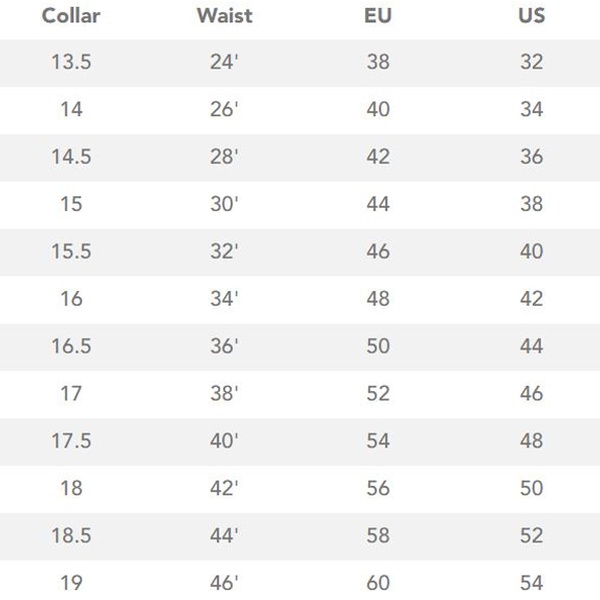Click the 17.5 collar value
The height and width of the screenshot is (600, 600).
click(x=71, y=441)
